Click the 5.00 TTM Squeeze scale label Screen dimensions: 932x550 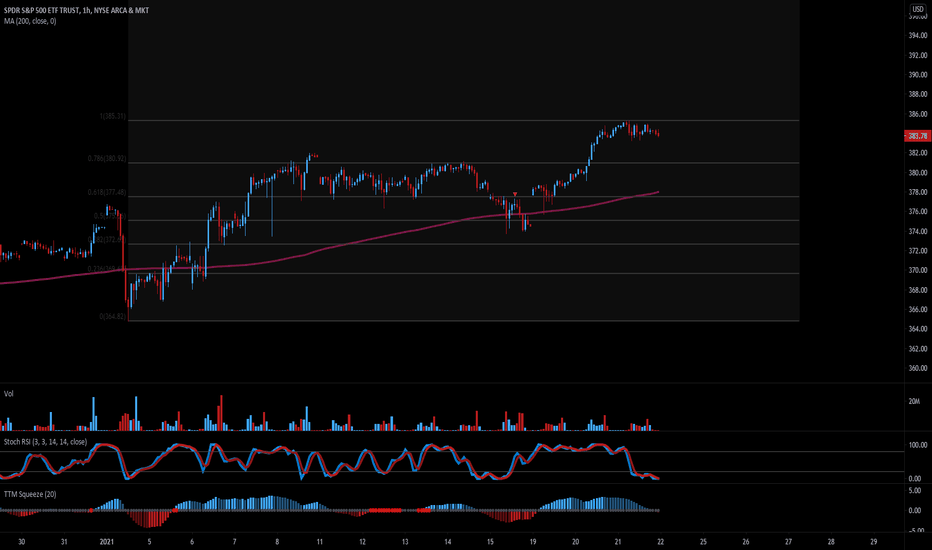point(915,491)
